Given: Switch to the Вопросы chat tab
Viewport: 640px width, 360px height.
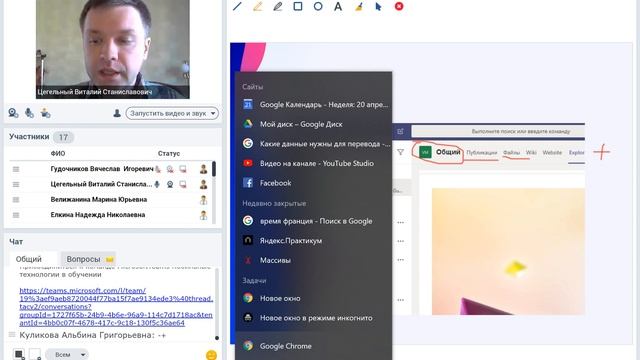Looking at the screenshot, I should coord(89,259).
